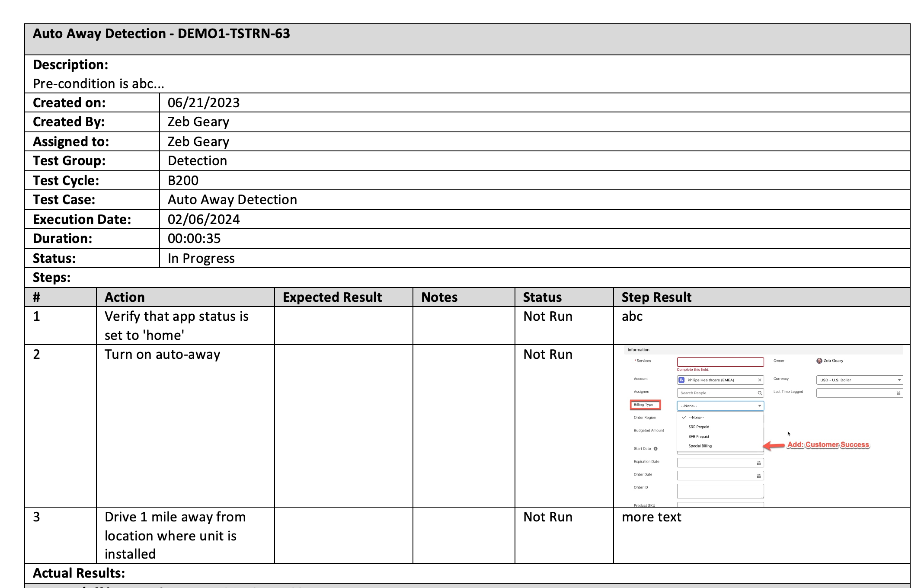Screen dimensions: 921x588
Task: Open the Billing Type --None-- dropdown
Action: [720, 406]
